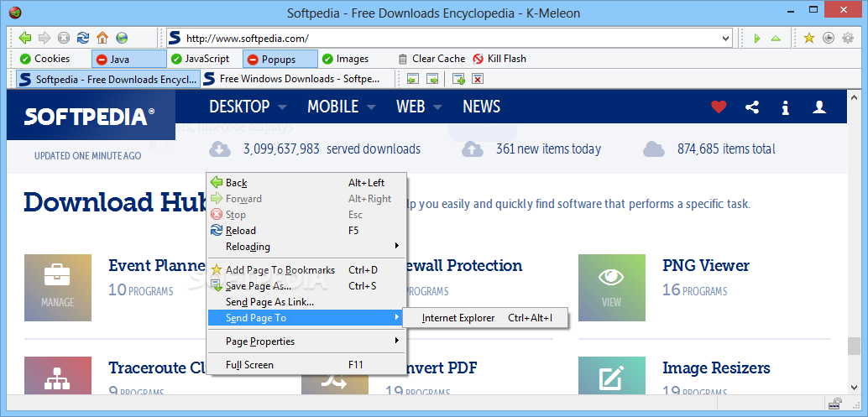
Task: Switch to Free Windows Downloads tab
Action: pos(292,79)
